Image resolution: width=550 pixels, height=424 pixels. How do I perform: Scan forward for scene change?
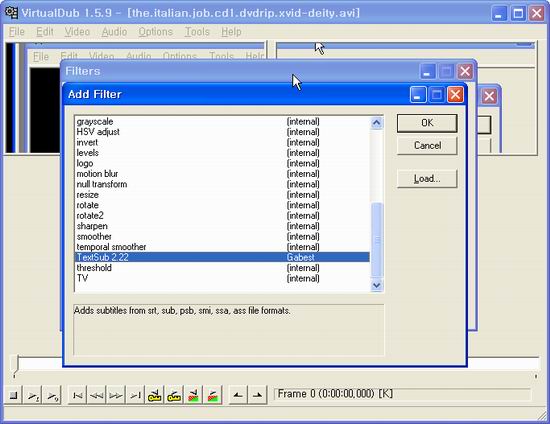[213, 395]
